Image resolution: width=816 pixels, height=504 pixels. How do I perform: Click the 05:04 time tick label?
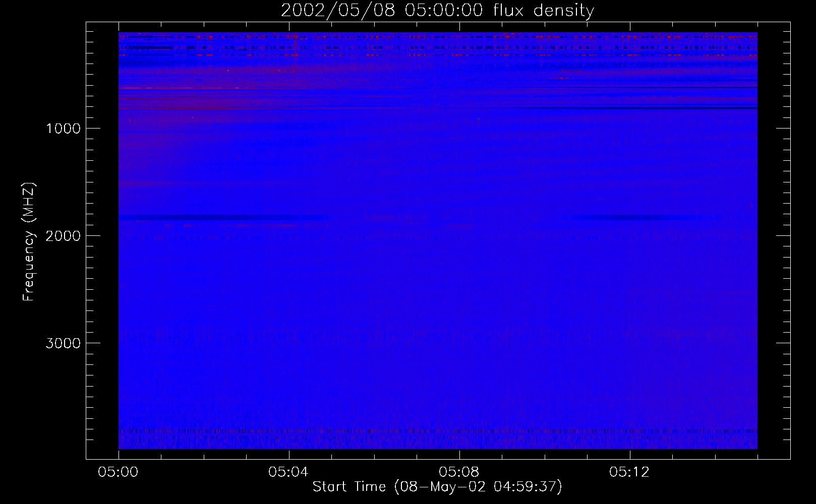(288, 472)
